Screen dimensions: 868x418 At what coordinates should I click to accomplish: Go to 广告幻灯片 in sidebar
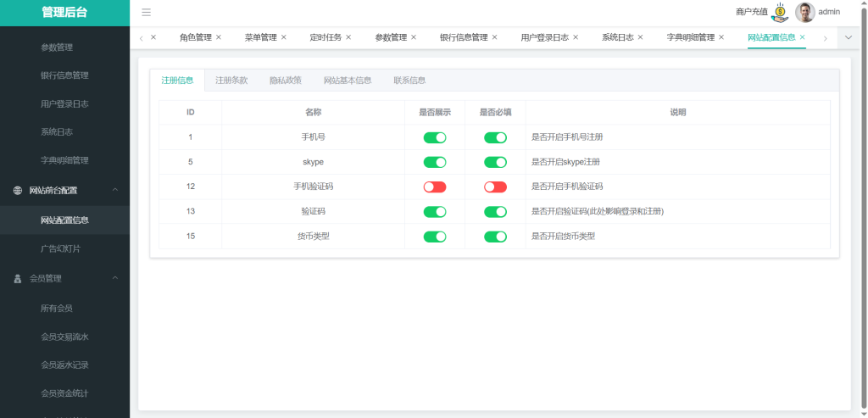tap(61, 249)
